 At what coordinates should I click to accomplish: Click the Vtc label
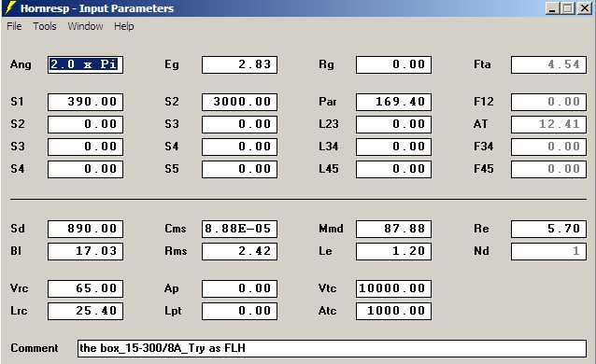click(x=327, y=288)
